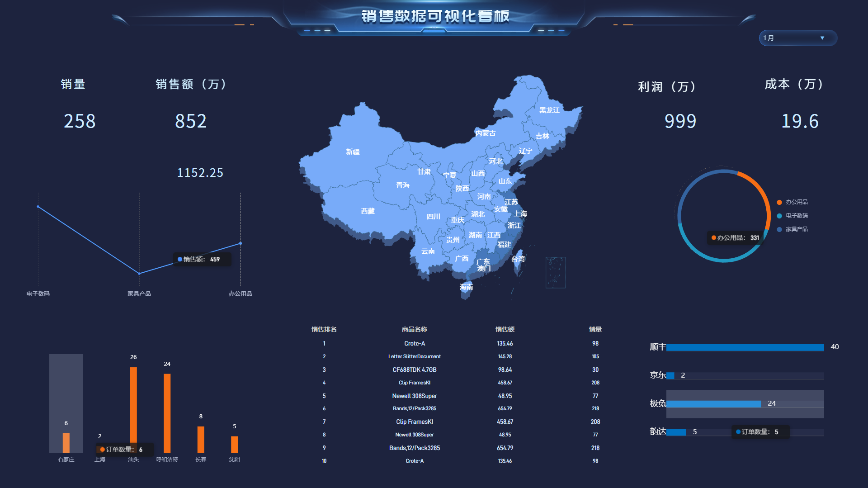Select 云南 province on the map
The height and width of the screenshot is (488, 868).
(428, 251)
